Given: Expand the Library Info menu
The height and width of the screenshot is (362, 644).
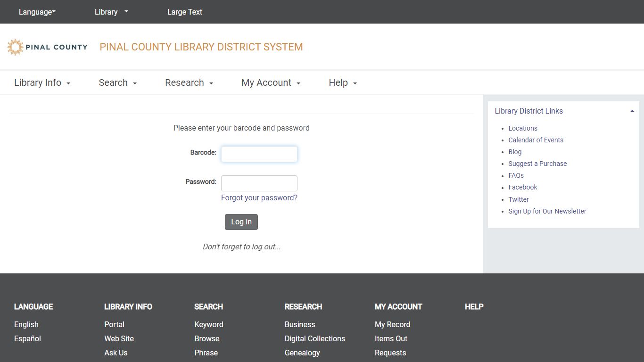Looking at the screenshot, I should point(42,82).
